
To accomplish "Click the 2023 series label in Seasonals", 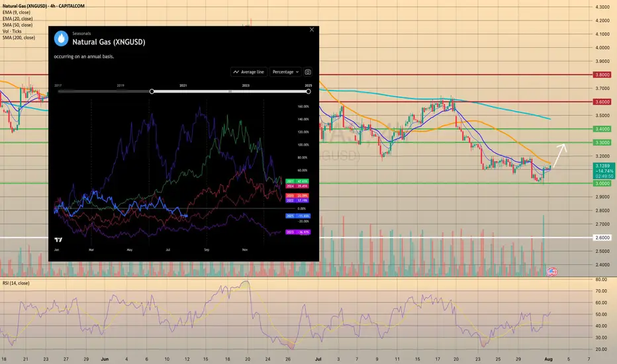I will pos(298,232).
